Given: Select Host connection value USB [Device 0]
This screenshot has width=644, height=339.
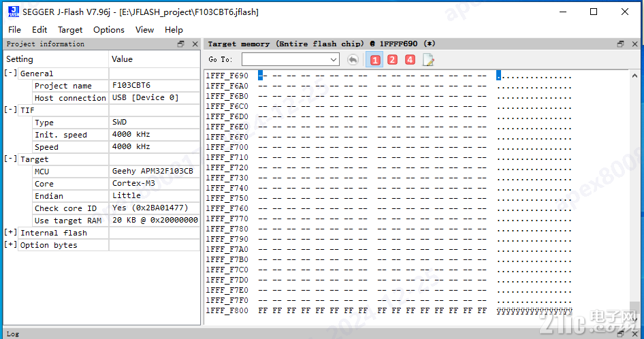Looking at the screenshot, I should [x=146, y=97].
